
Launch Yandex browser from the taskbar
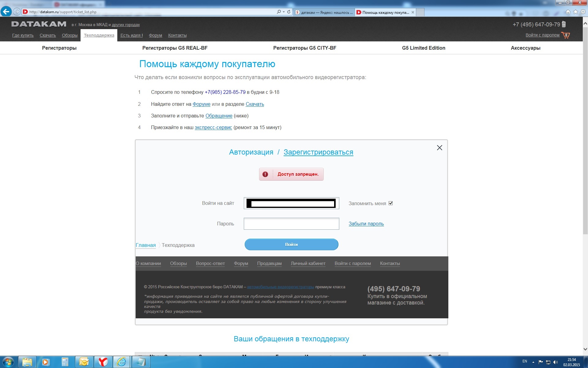[103, 362]
